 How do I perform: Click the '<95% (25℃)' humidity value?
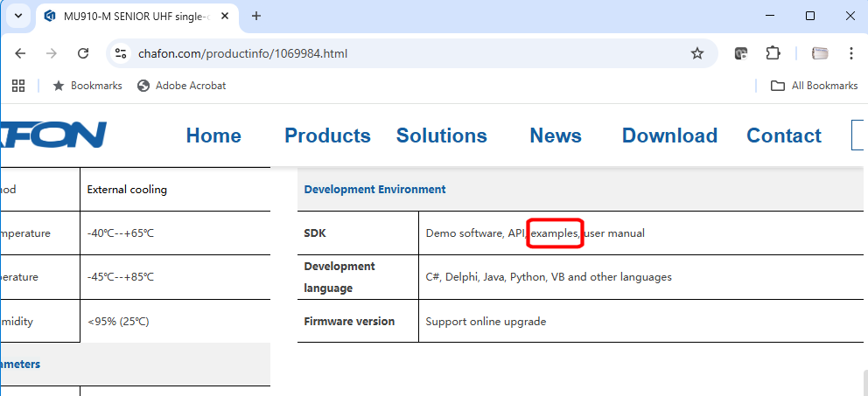point(118,322)
